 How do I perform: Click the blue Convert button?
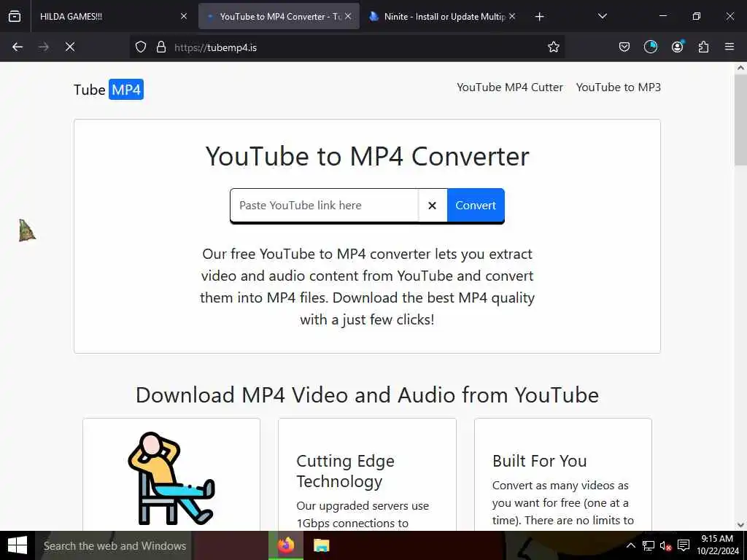(476, 205)
